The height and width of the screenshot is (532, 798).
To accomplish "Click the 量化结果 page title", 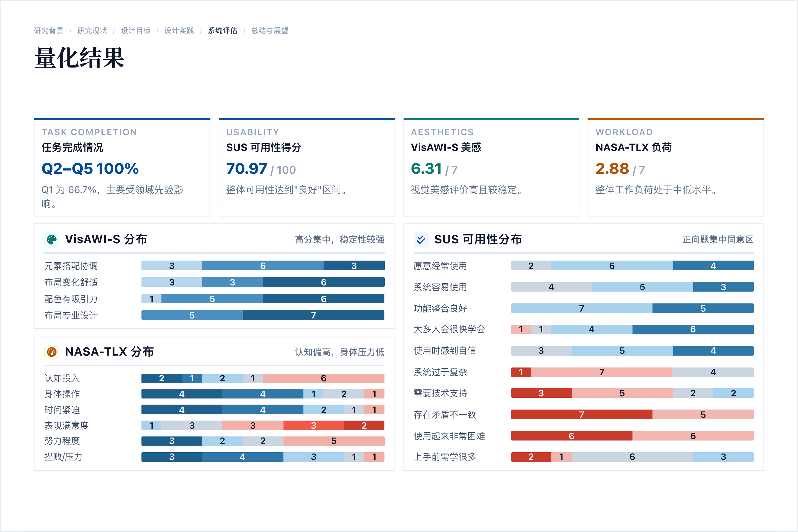I will coord(80,58).
